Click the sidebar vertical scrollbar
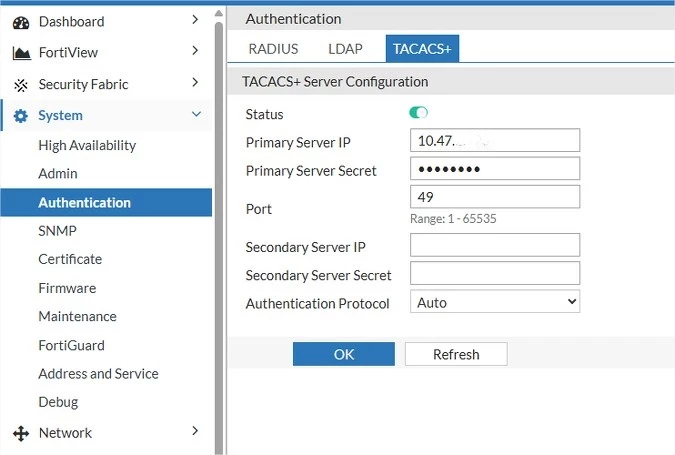The image size is (675, 455). 219,237
